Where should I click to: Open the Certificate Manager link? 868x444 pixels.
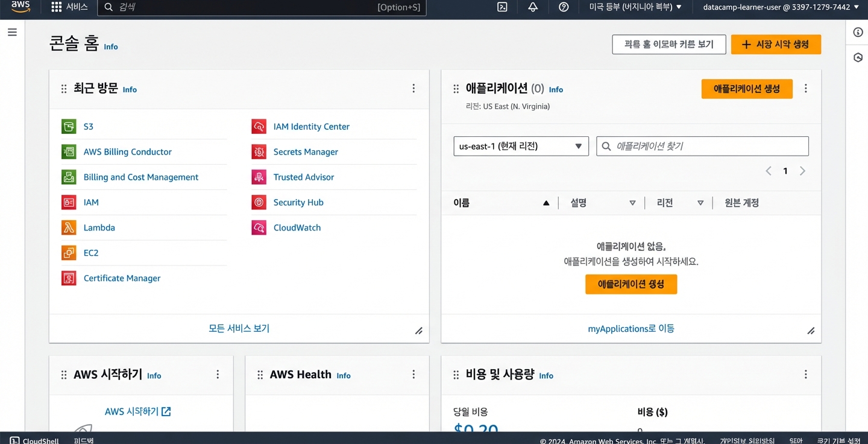122,279
